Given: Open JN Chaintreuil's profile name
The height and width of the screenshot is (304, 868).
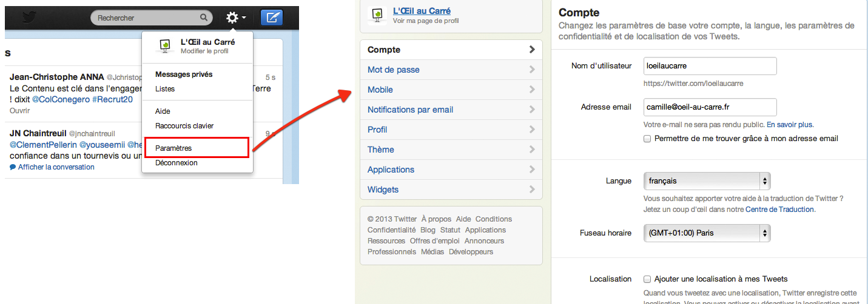Looking at the screenshot, I should pyautogui.click(x=38, y=133).
